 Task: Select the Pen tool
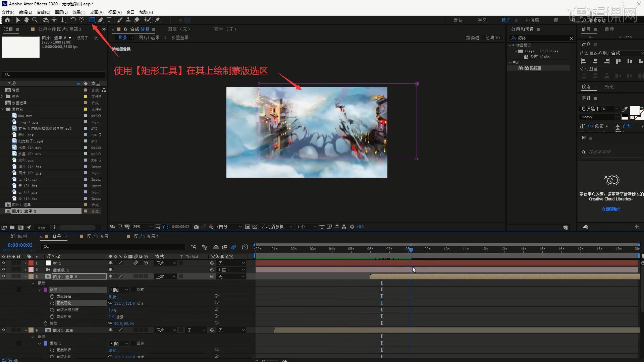(x=101, y=20)
